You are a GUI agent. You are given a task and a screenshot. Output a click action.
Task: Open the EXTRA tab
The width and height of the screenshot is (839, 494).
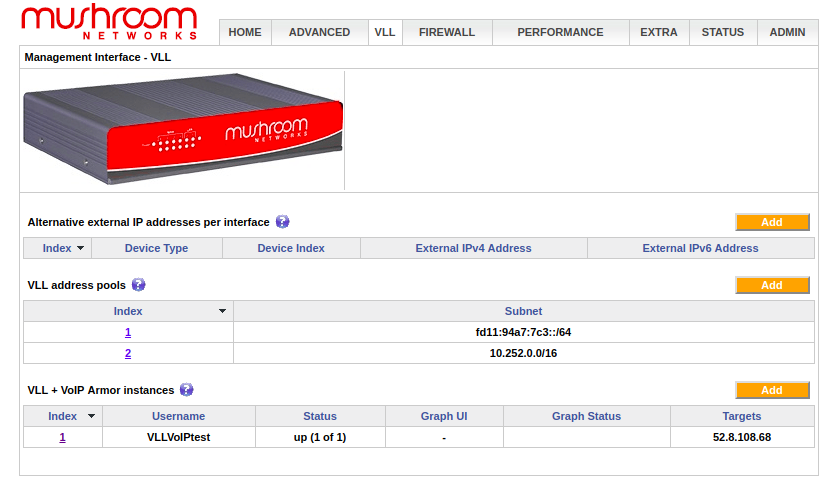[x=659, y=32]
